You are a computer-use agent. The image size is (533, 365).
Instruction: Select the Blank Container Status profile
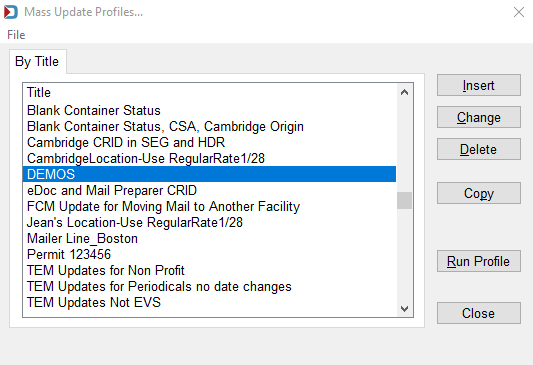(x=209, y=110)
